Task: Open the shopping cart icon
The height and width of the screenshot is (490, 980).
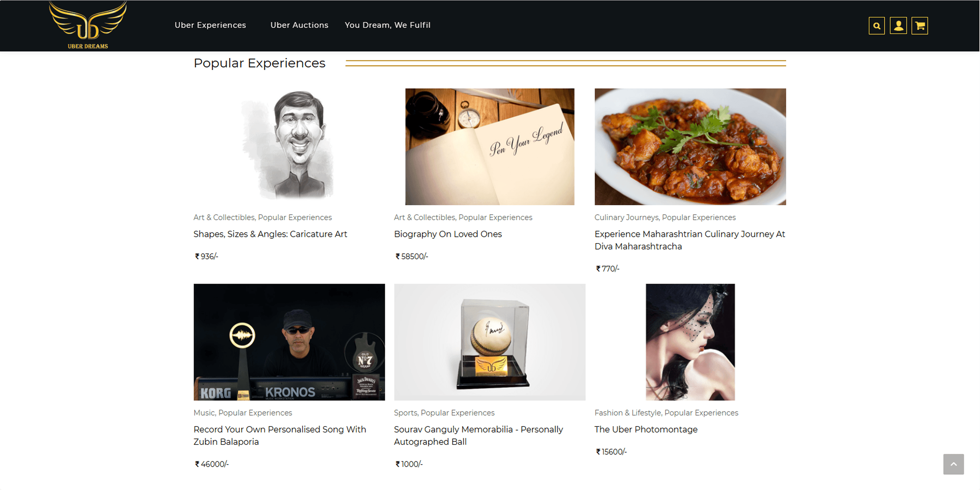Action: coord(920,26)
